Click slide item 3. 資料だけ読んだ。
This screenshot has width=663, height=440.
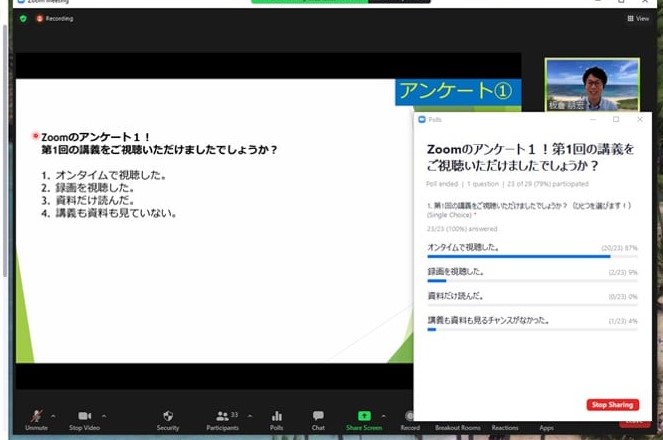pos(88,200)
